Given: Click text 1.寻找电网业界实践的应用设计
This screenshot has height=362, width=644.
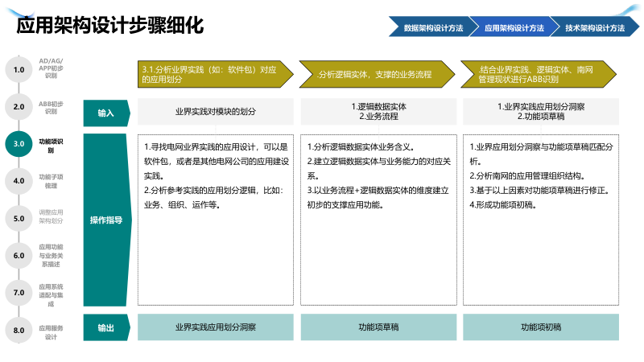Looking at the screenshot, I should [x=216, y=162].
